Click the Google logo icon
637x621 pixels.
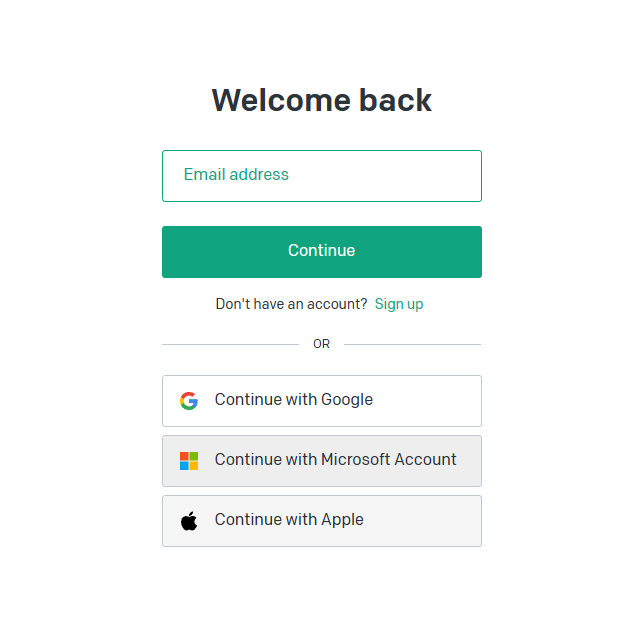pyautogui.click(x=189, y=401)
